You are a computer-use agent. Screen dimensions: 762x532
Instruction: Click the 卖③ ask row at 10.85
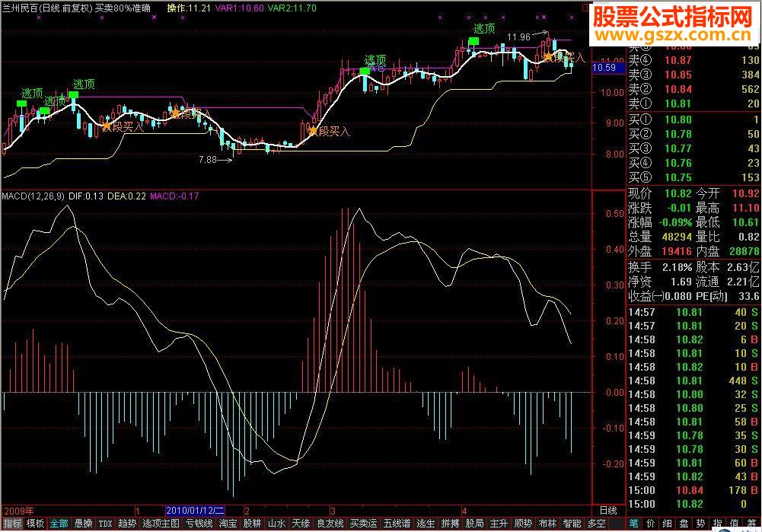pyautogui.click(x=693, y=75)
